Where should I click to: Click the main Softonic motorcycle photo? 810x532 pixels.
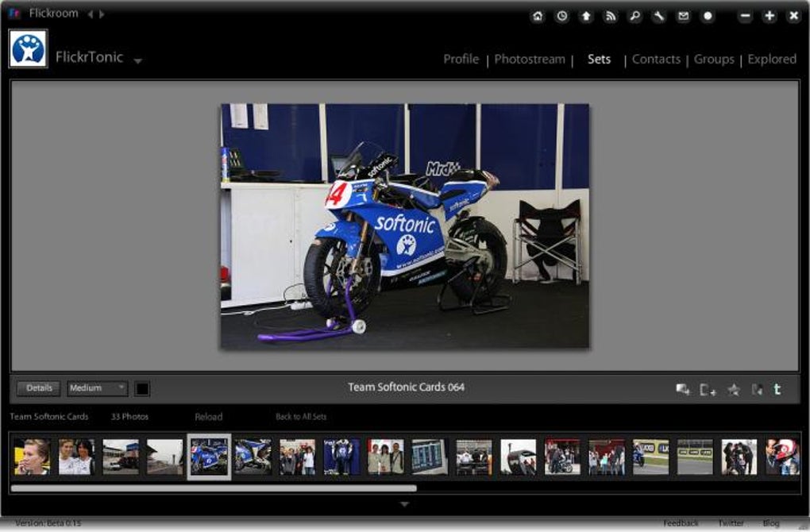(x=405, y=226)
